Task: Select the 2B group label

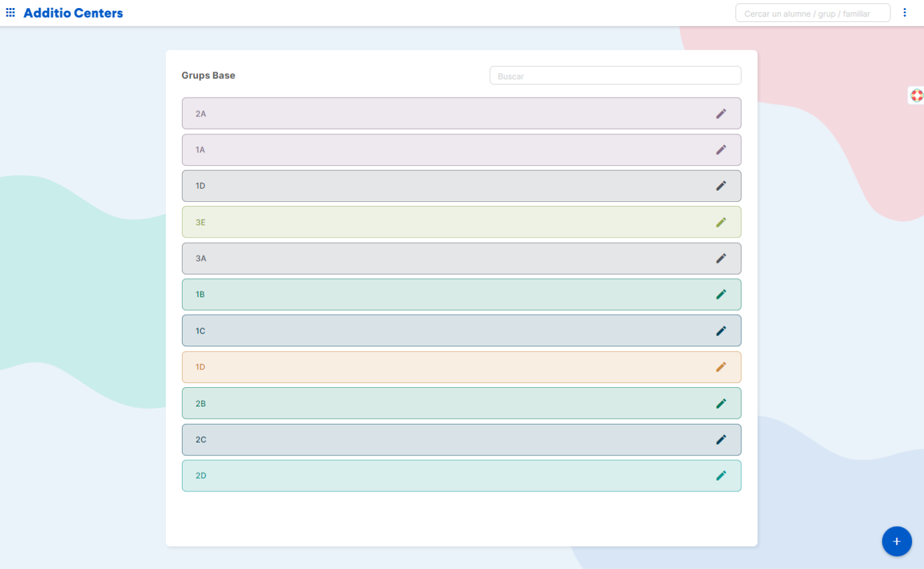Action: [x=201, y=404]
